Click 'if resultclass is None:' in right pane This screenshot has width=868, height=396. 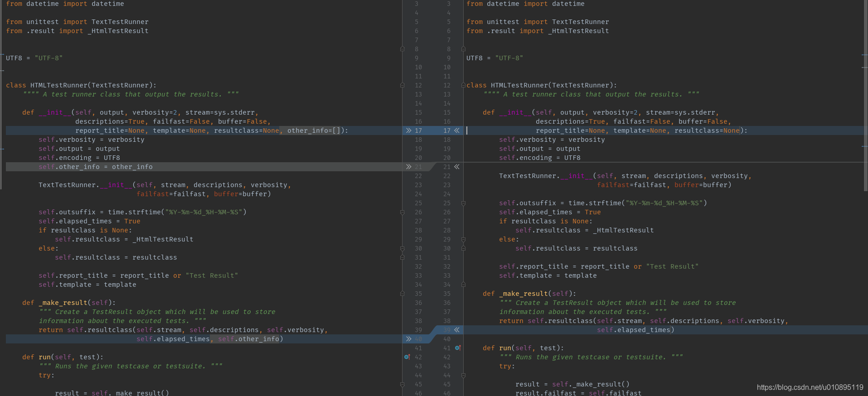click(546, 221)
